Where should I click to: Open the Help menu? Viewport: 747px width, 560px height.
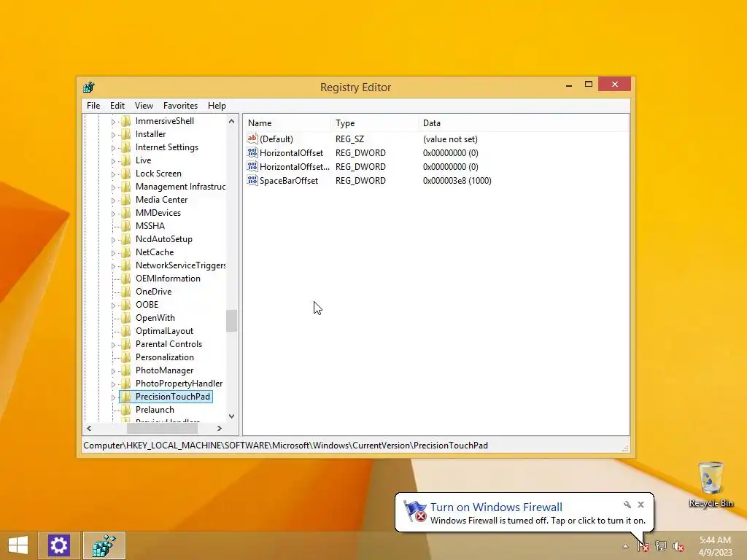(217, 106)
